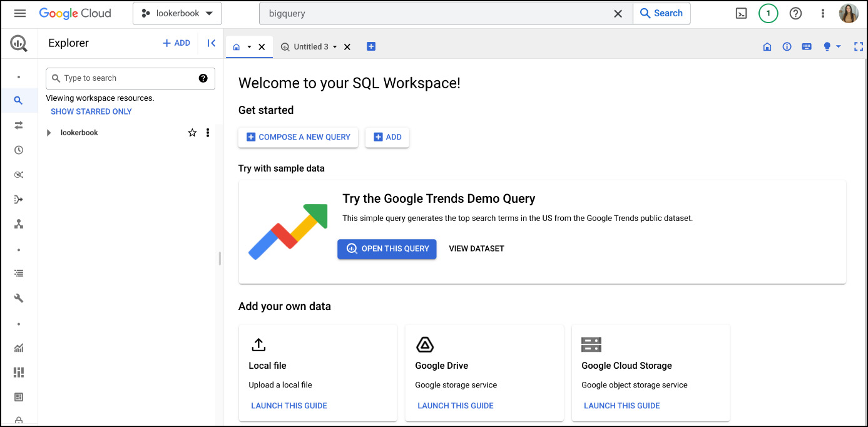Activate Cloud Shell terminal icon

pos(741,13)
